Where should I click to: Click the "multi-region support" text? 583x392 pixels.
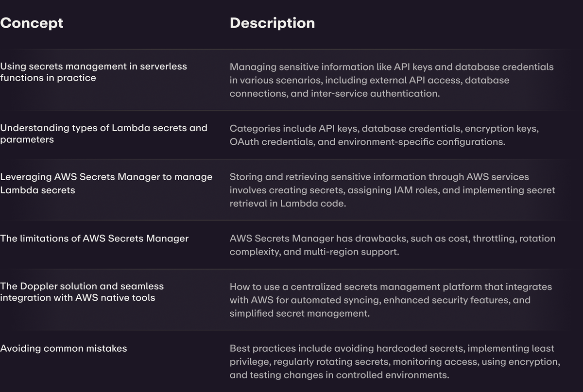coord(368,252)
